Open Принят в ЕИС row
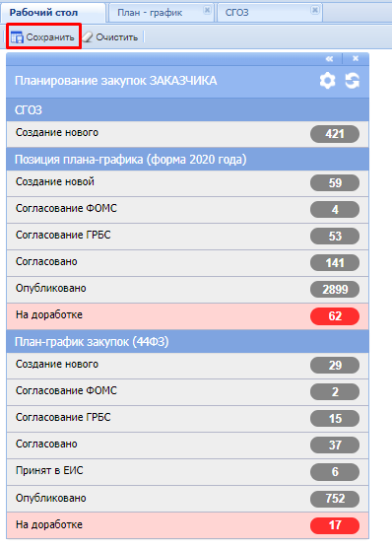This screenshot has height=548, width=392. point(187,471)
